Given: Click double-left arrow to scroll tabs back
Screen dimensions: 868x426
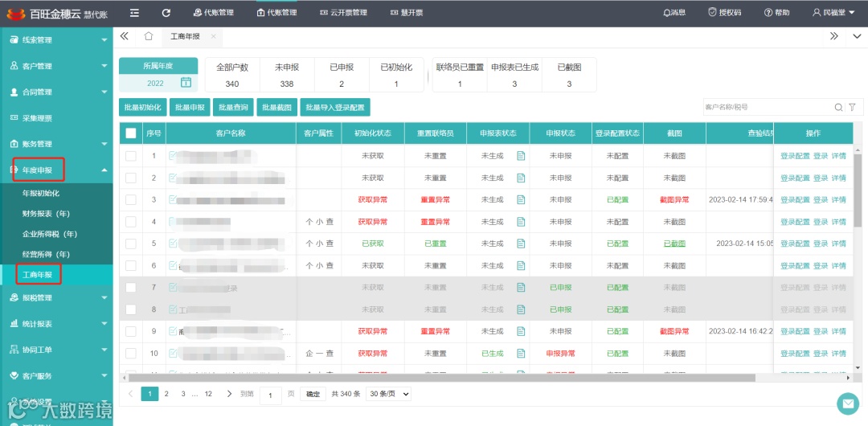Looking at the screenshot, I should tap(124, 36).
